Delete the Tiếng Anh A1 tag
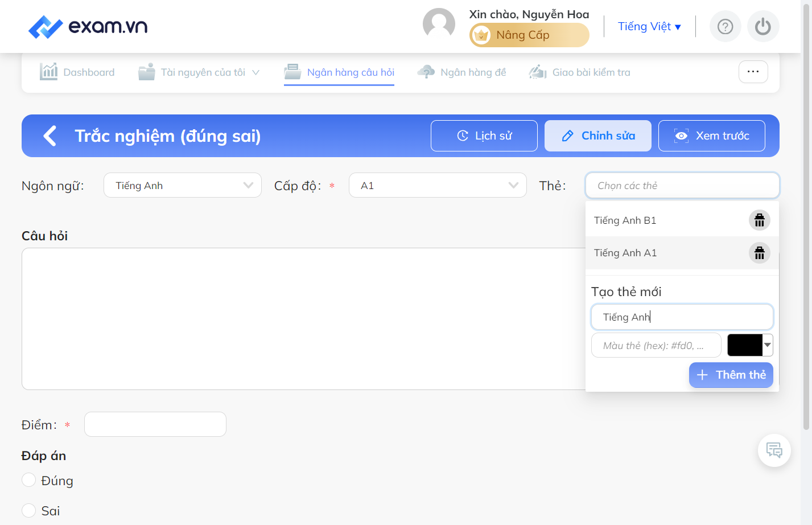Image resolution: width=812 pixels, height=525 pixels. (759, 253)
